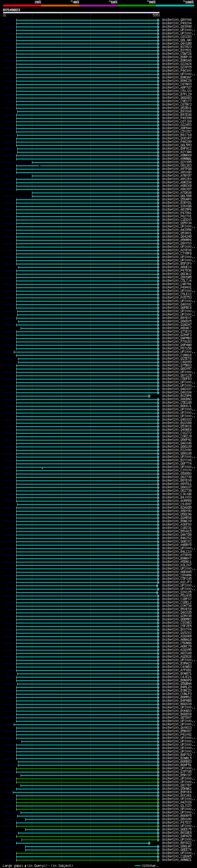Select hit UniRef100_B2YI06
The image size is (197, 868).
pyautogui.click(x=176, y=460)
